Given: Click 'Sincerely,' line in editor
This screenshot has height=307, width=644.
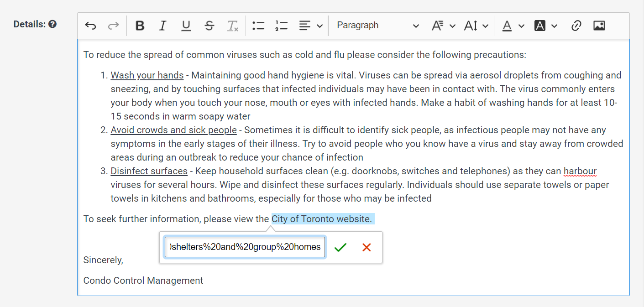Looking at the screenshot, I should click(x=103, y=260).
